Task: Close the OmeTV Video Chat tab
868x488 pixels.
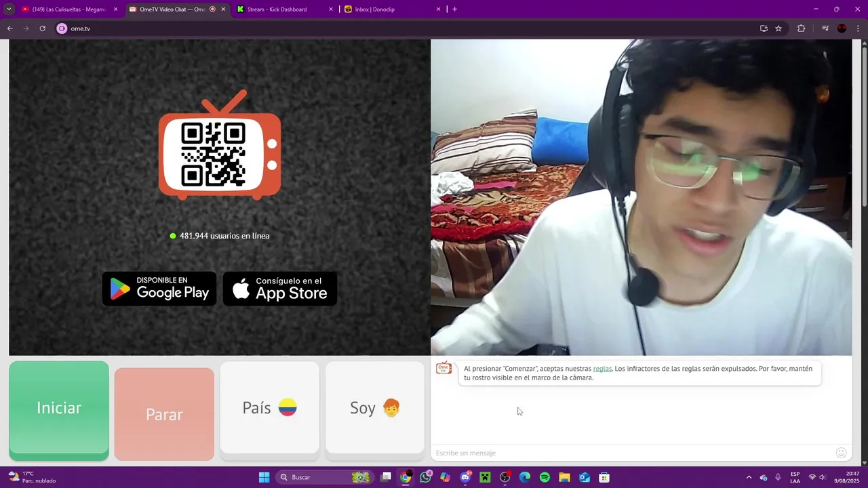Action: tap(223, 9)
